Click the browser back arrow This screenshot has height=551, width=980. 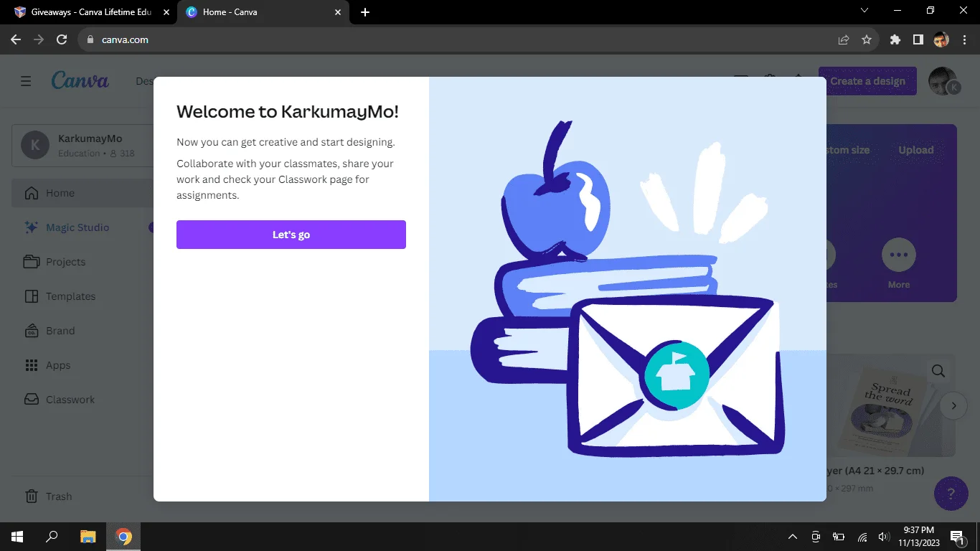coord(16,40)
